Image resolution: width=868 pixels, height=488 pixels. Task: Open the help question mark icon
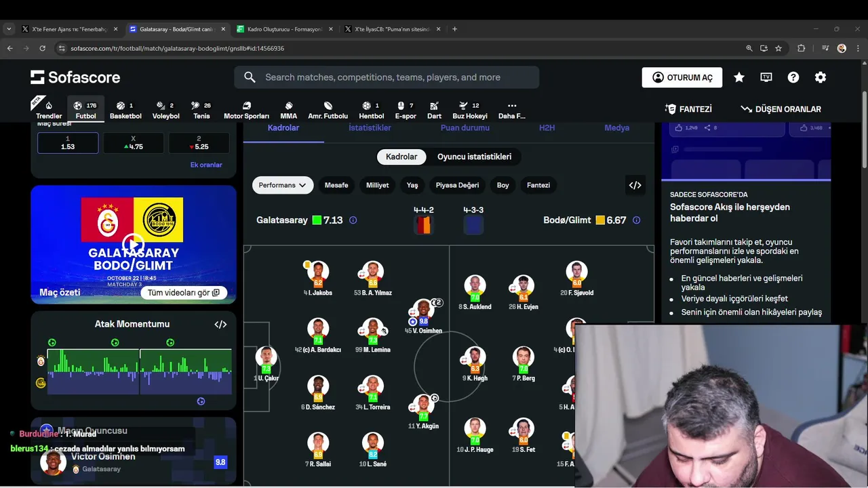(x=793, y=77)
